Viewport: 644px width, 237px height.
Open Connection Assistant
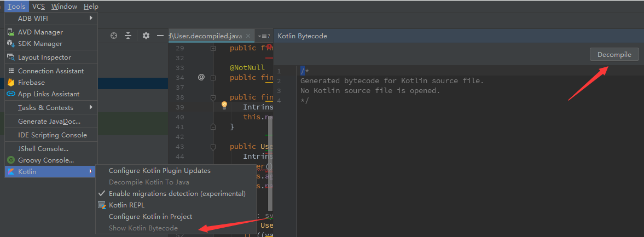[x=51, y=71]
